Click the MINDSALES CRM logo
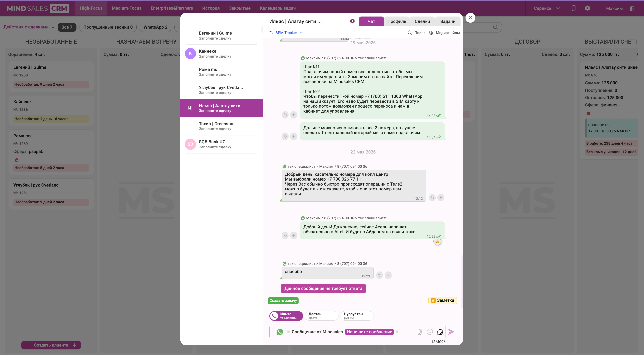Image resolution: width=644 pixels, height=355 pixels. click(x=37, y=8)
